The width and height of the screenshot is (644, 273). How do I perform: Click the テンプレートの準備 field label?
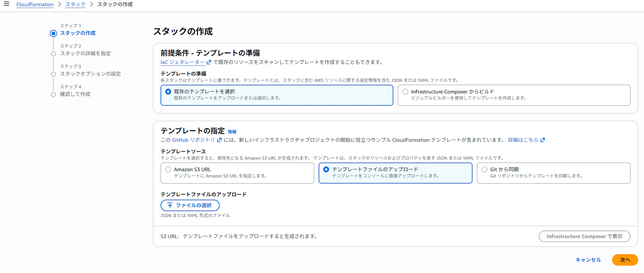coord(183,74)
